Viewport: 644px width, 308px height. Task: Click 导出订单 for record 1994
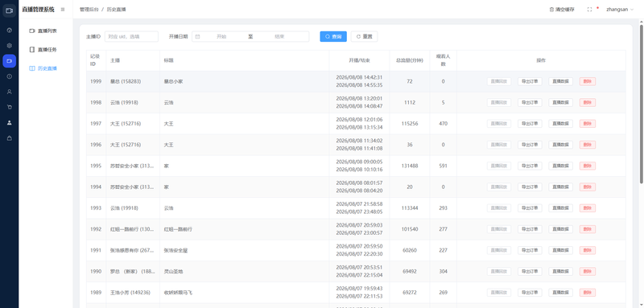pyautogui.click(x=530, y=187)
